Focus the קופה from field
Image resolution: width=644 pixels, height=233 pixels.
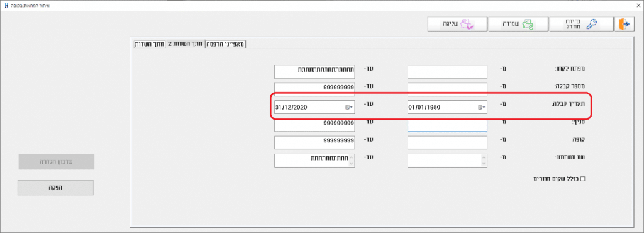(447, 142)
